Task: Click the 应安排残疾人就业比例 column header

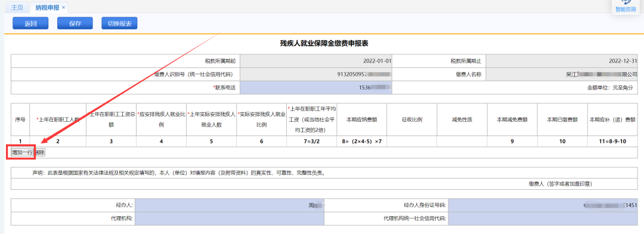Action: pos(162,119)
